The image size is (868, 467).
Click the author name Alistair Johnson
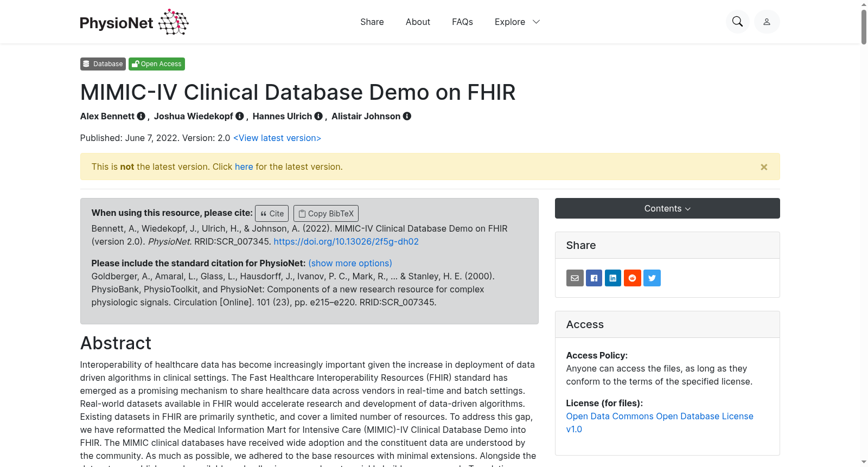(x=366, y=116)
